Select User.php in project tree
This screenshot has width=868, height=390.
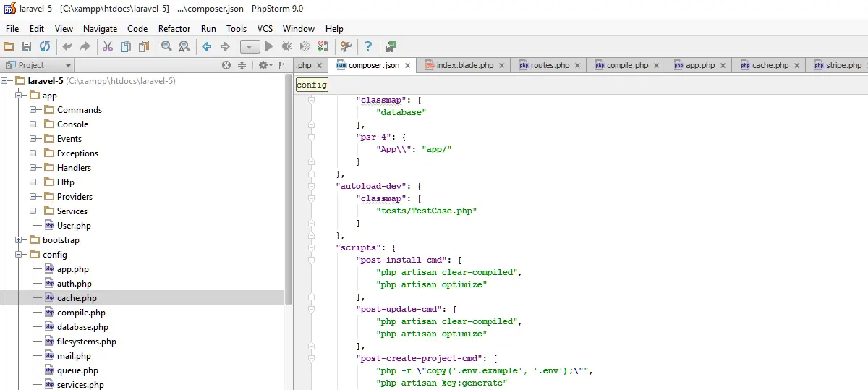coord(74,226)
